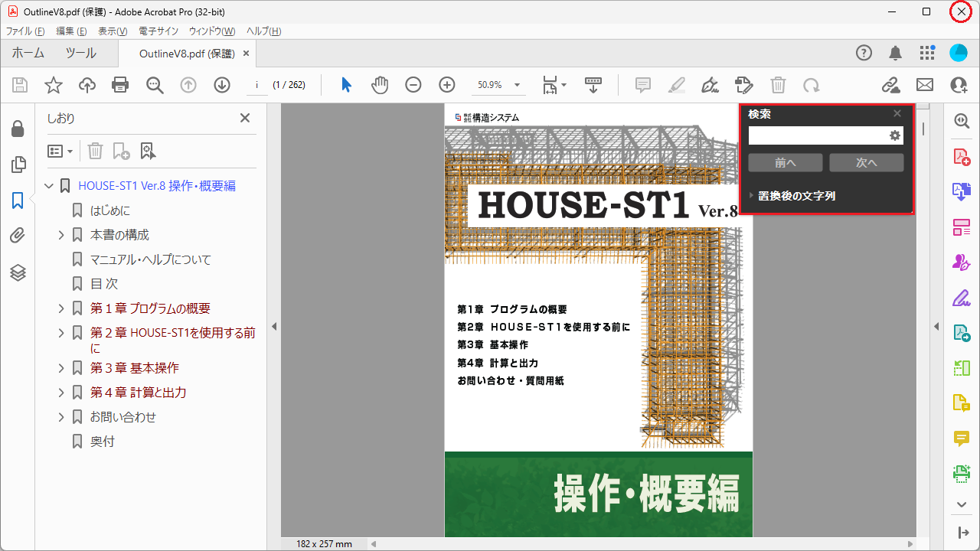980x551 pixels.
Task: Send file by email envelope icon
Action: point(925,85)
